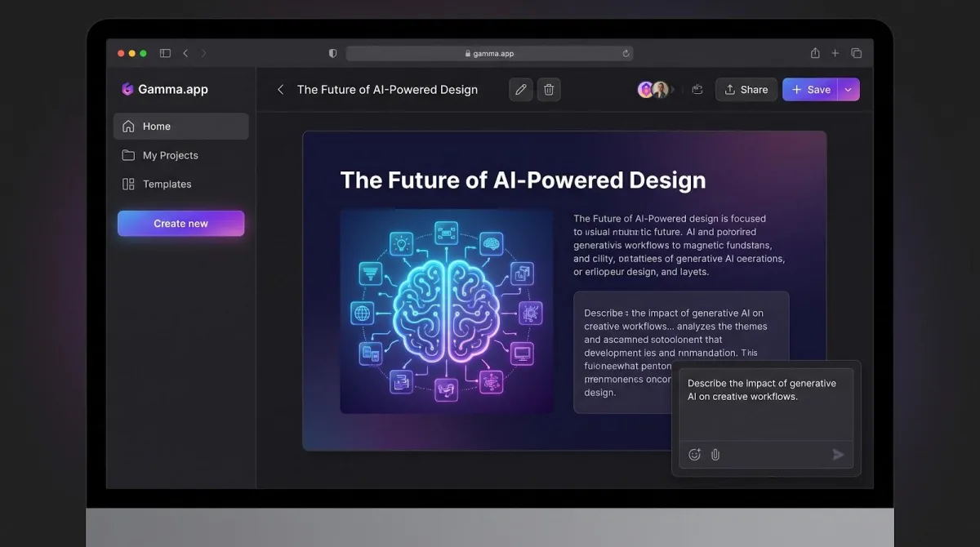Click the Save button
980x547 pixels.
810,90
